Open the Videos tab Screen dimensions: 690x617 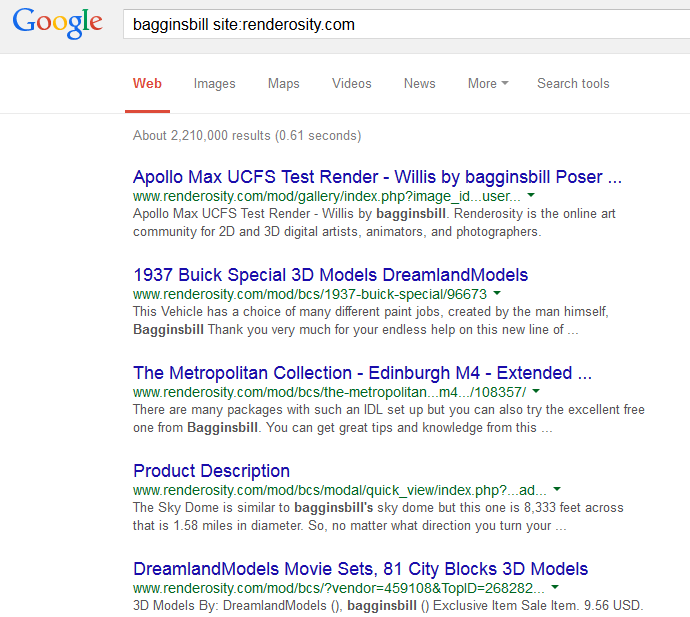352,84
